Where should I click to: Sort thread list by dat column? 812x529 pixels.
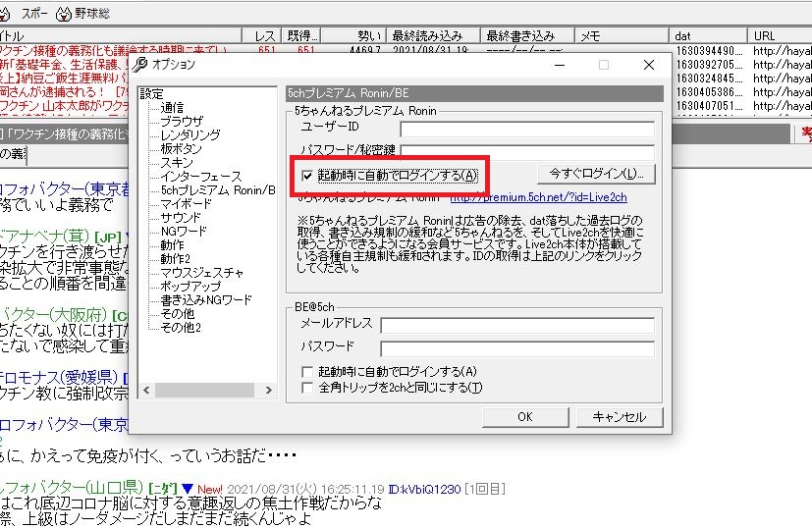(x=708, y=36)
